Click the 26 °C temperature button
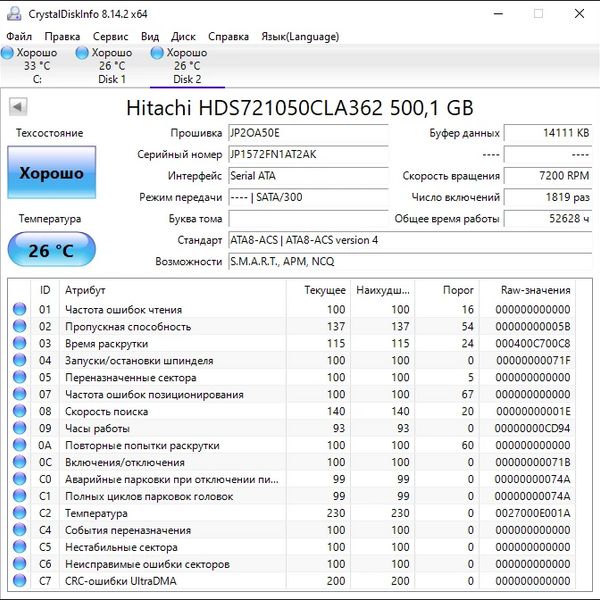The height and width of the screenshot is (600, 600). [x=52, y=249]
